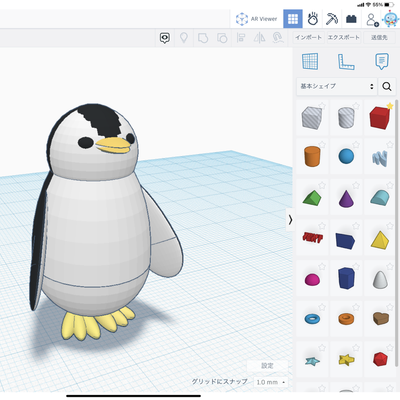Viewport: 400px width, 400px height.
Task: Click the インポート button
Action: pyautogui.click(x=308, y=37)
